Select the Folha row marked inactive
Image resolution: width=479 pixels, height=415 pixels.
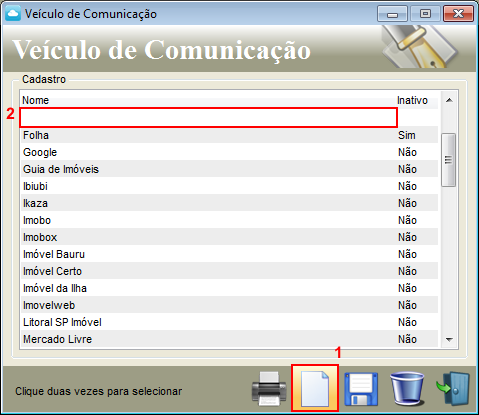click(x=230, y=135)
